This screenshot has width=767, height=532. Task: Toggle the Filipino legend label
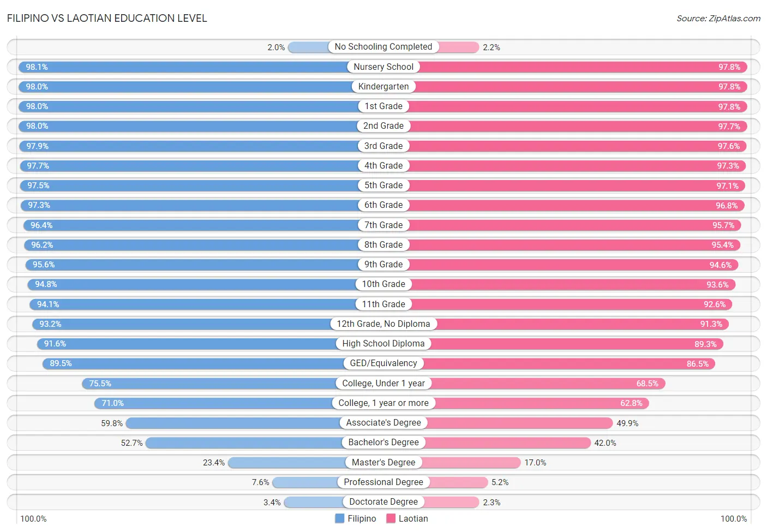click(362, 518)
